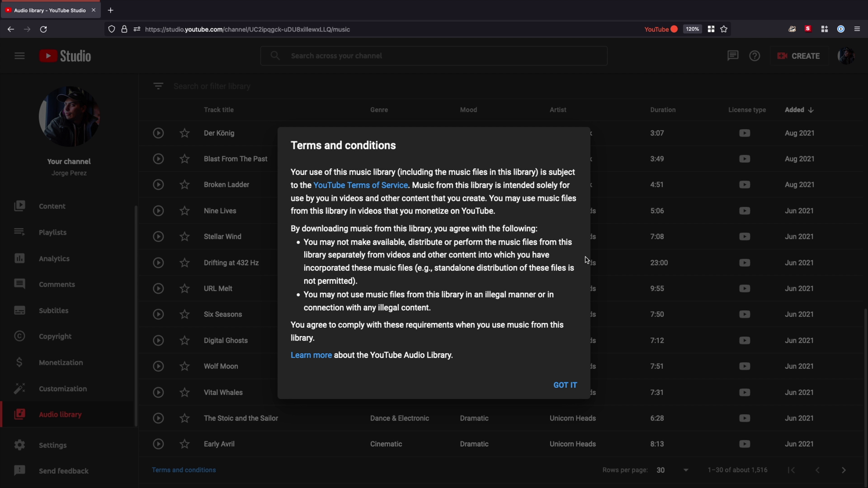Click the Settings gear icon
868x488 pixels.
point(20,445)
